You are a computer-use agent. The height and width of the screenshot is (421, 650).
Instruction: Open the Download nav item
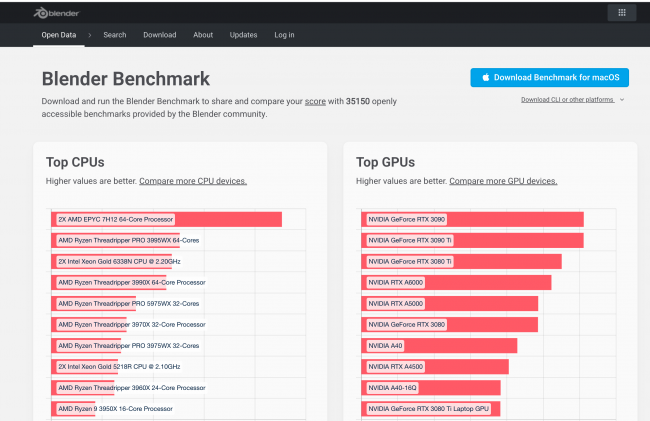coord(160,35)
